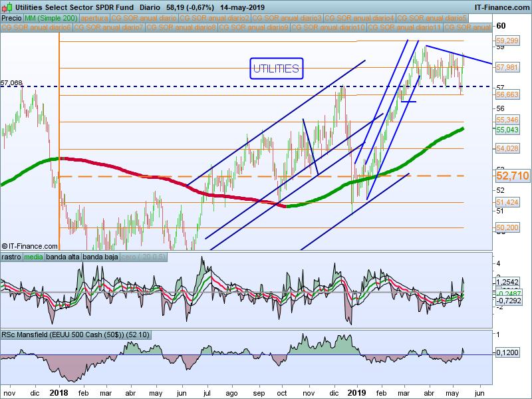This screenshot has width=532, height=399.
Task: Click the UTILITIES text box annotation
Action: coord(276,68)
